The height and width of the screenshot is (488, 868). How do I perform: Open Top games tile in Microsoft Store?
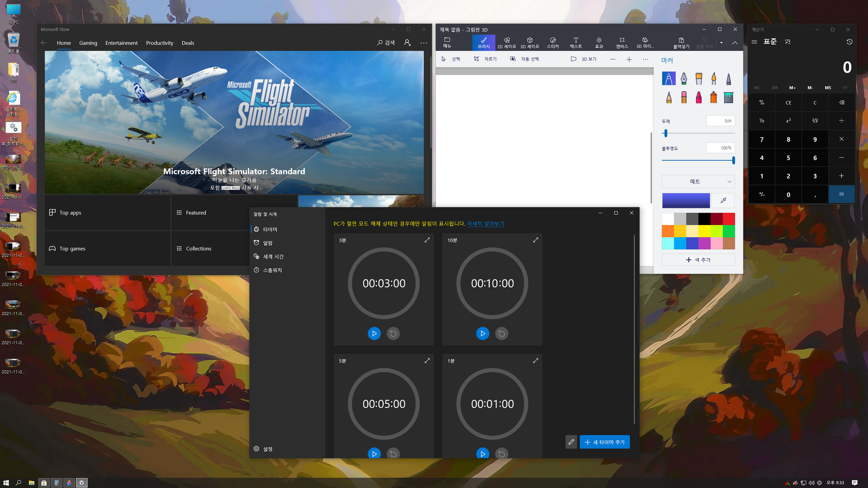(x=108, y=248)
